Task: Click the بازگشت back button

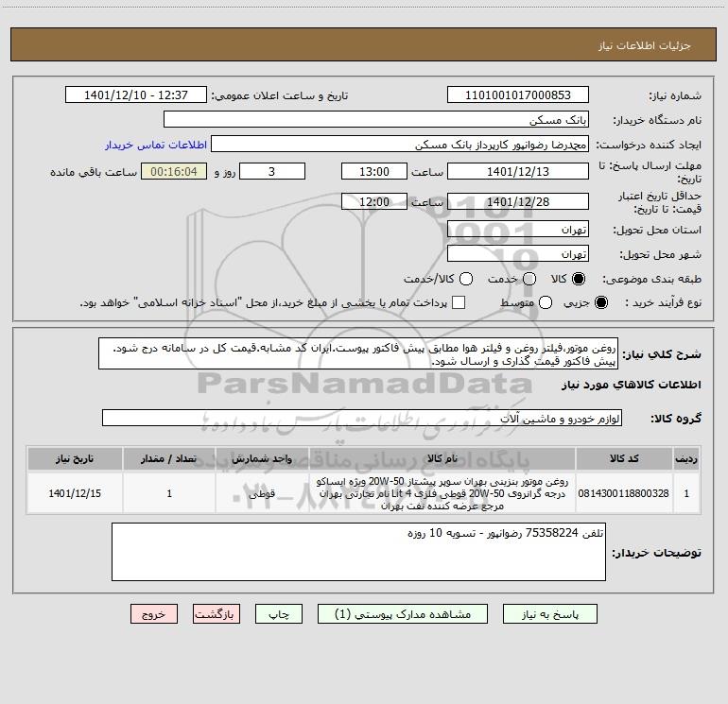Action: pyautogui.click(x=215, y=613)
